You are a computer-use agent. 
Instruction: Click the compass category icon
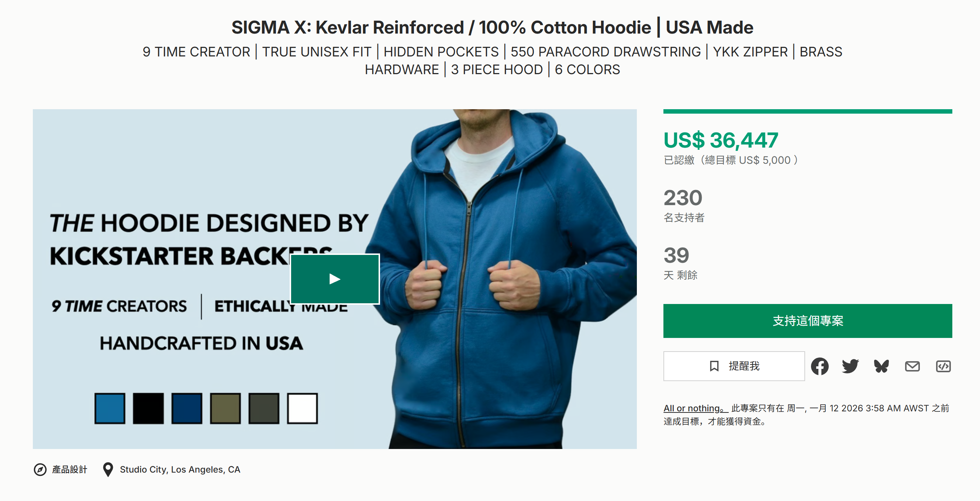[x=40, y=469]
